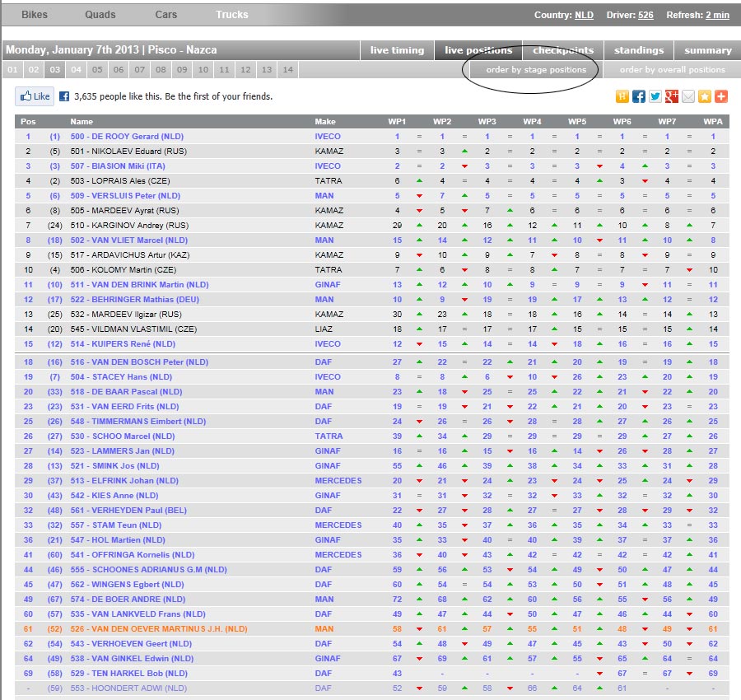Open driver 521 - SMINK Jos
The image size is (741, 700).
click(114, 466)
